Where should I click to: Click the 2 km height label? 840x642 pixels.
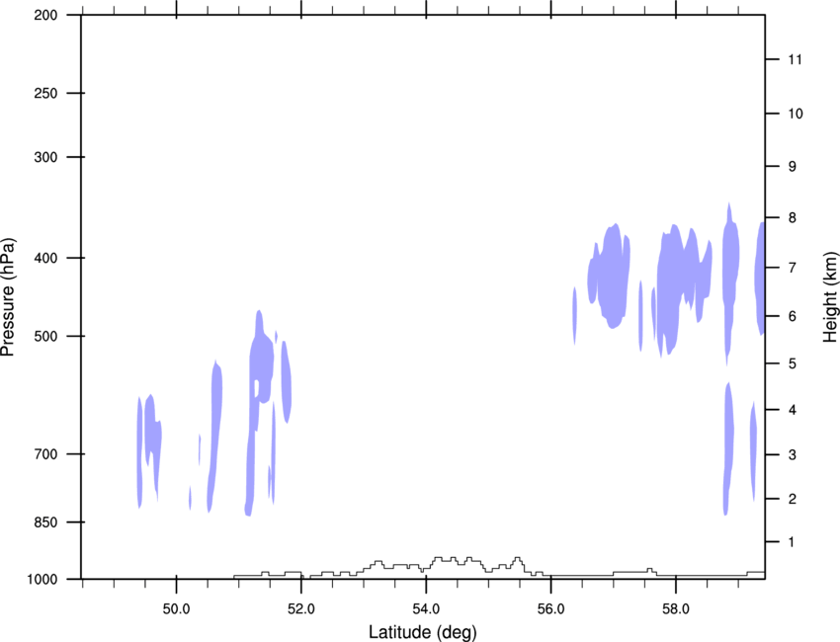(793, 499)
